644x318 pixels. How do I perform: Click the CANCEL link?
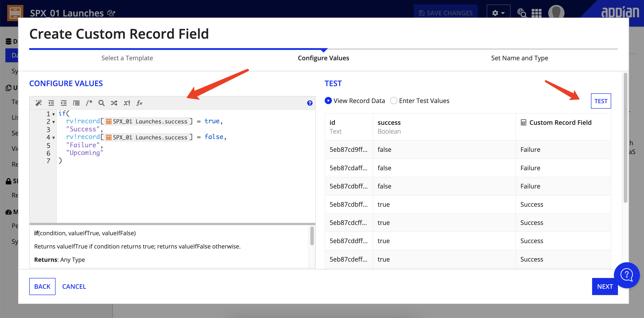click(x=74, y=287)
